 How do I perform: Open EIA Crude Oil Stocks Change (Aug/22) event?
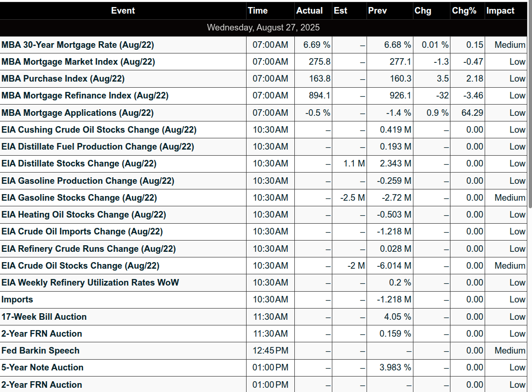tap(80, 266)
